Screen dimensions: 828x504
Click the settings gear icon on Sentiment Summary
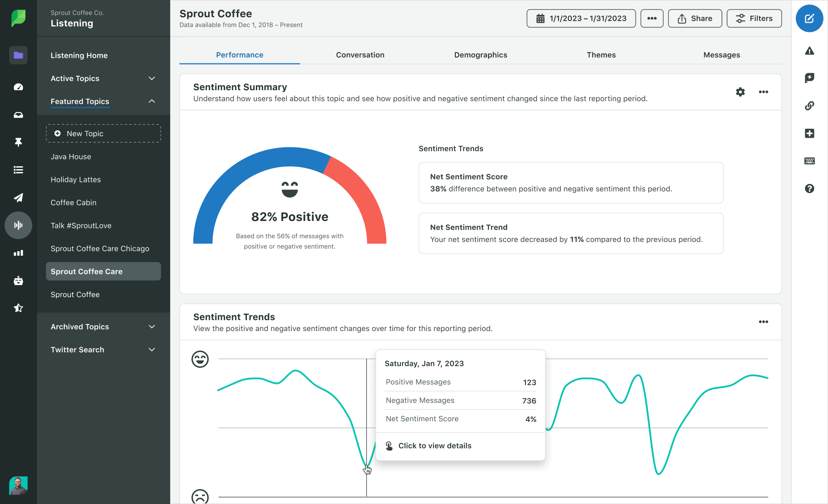pyautogui.click(x=740, y=91)
